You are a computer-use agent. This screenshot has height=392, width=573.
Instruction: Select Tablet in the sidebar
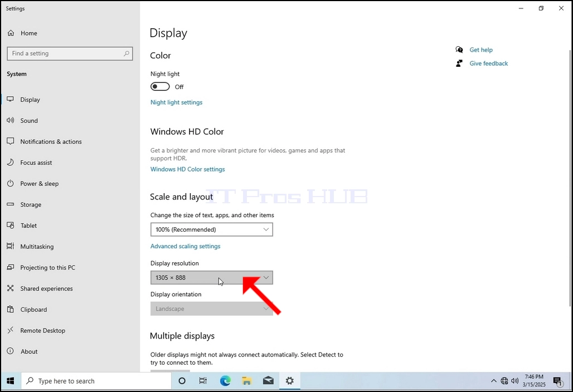70,225
